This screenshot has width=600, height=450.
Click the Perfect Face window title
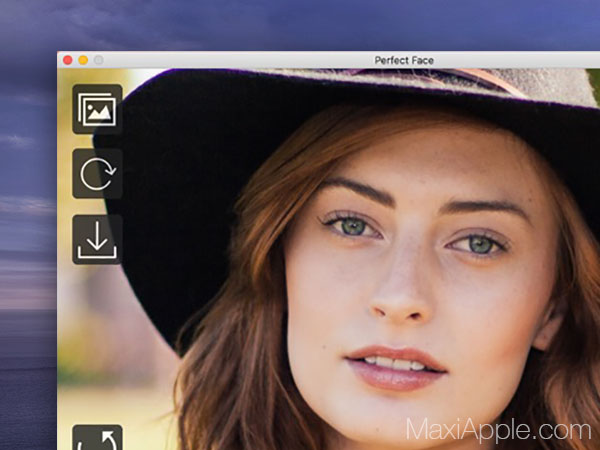tap(404, 60)
